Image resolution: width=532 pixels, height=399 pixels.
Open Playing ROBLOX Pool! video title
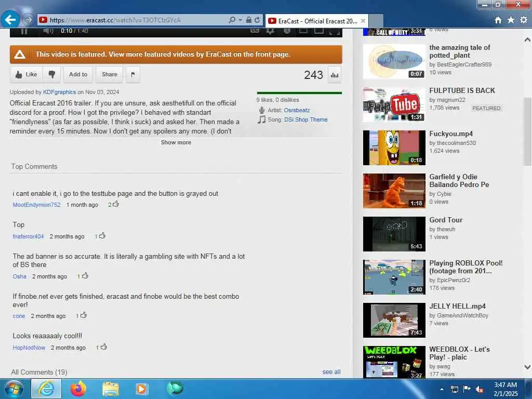click(x=466, y=267)
